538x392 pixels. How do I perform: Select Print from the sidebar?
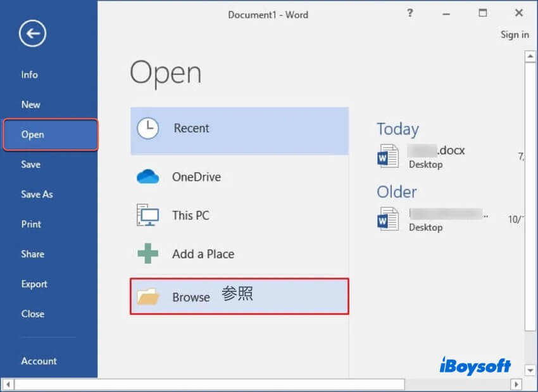[31, 224]
